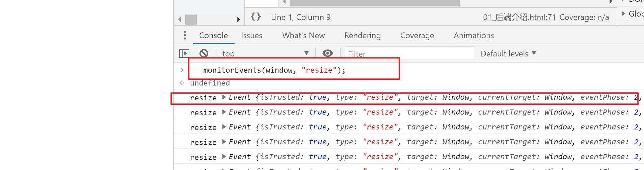644x170 pixels.
Task: Click the navigator horizontal scrollbar thumb
Action: pyautogui.click(x=191, y=20)
